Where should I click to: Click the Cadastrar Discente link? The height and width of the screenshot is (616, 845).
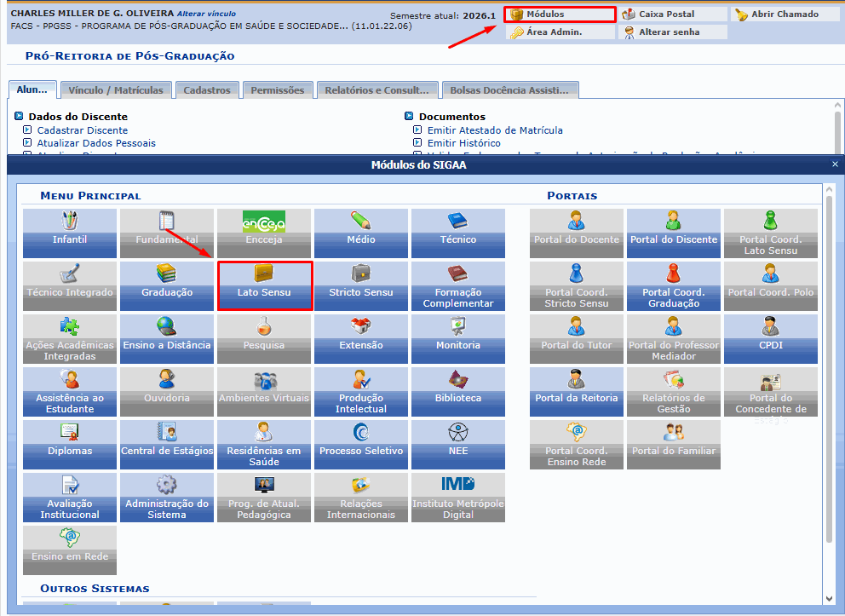click(83, 130)
